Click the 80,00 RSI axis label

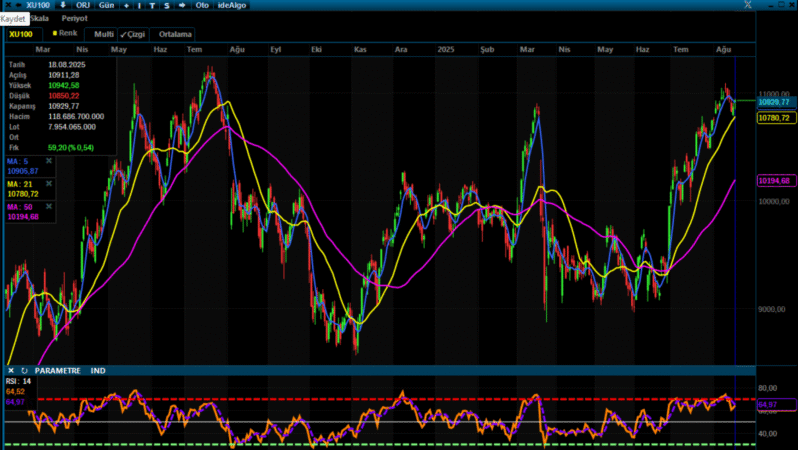(767, 388)
